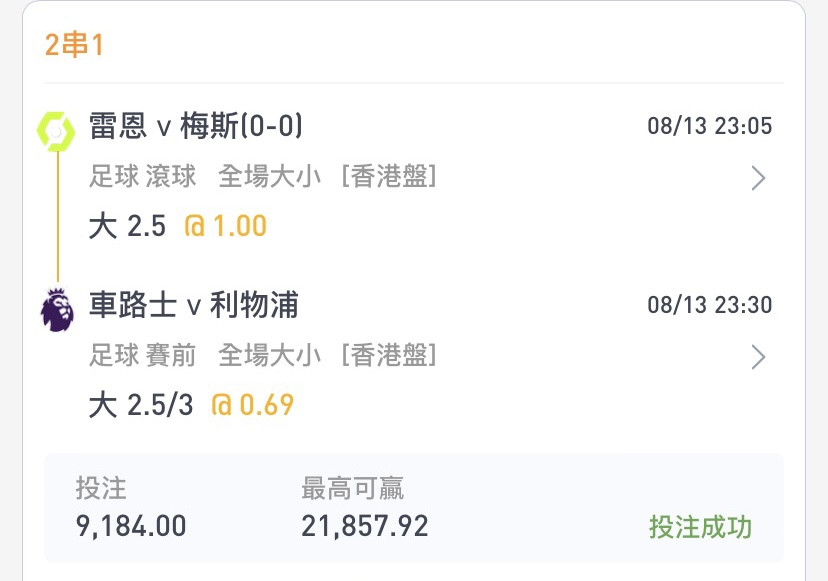Click the 投注成功 status label
828x581 pixels.
click(x=700, y=527)
